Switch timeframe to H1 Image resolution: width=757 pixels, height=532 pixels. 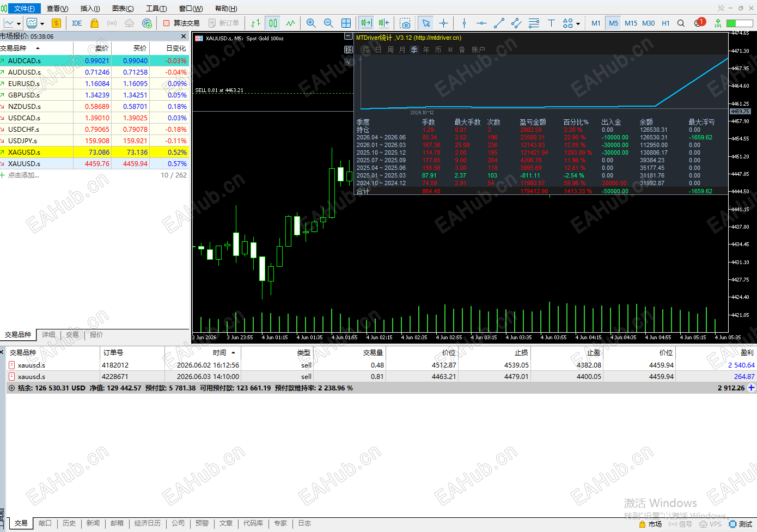(666, 23)
